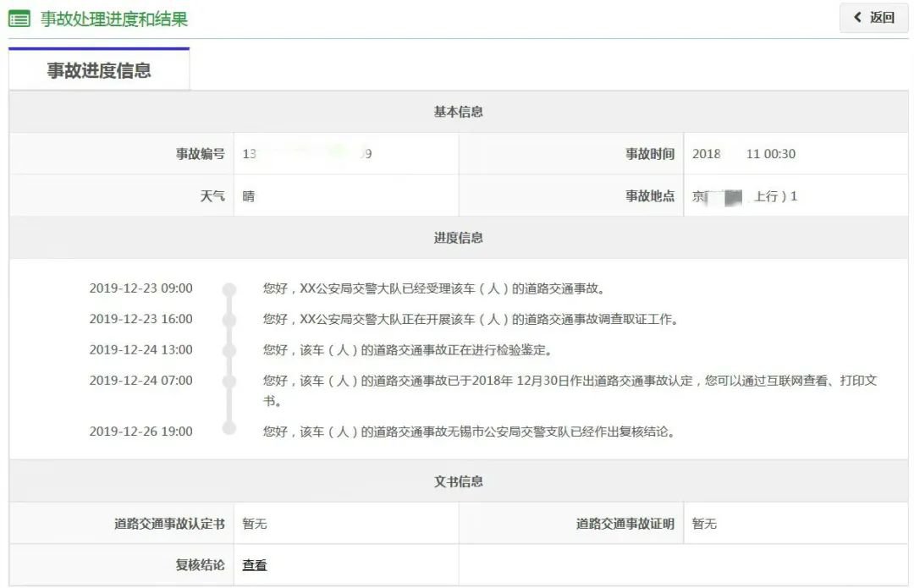Click the 无锡市公安局 review conclusion message
The height and width of the screenshot is (588, 914).
(469, 431)
